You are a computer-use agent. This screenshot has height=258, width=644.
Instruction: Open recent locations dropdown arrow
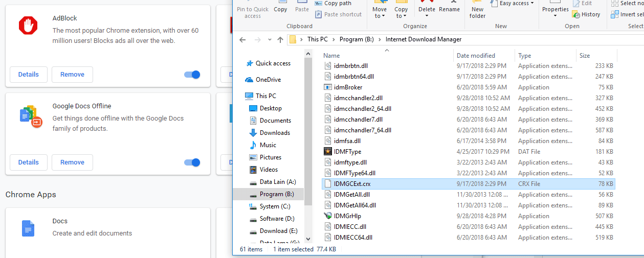269,39
